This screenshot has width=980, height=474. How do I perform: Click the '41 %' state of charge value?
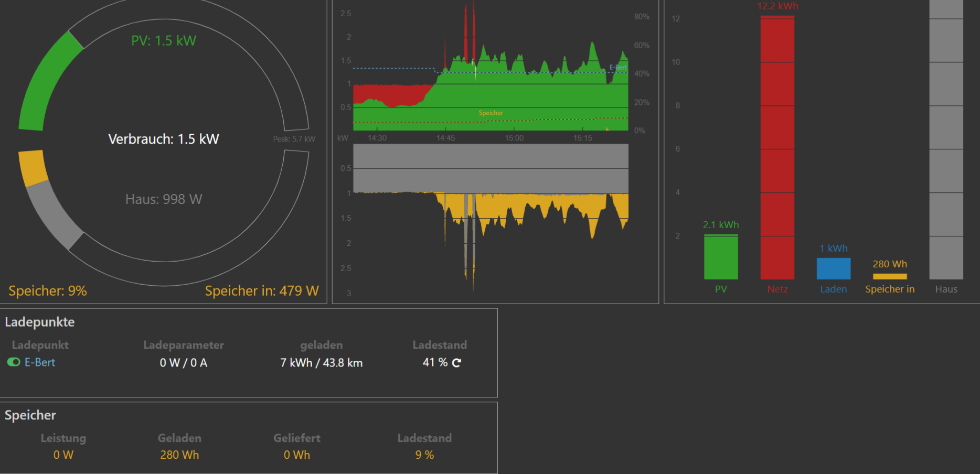(x=435, y=362)
